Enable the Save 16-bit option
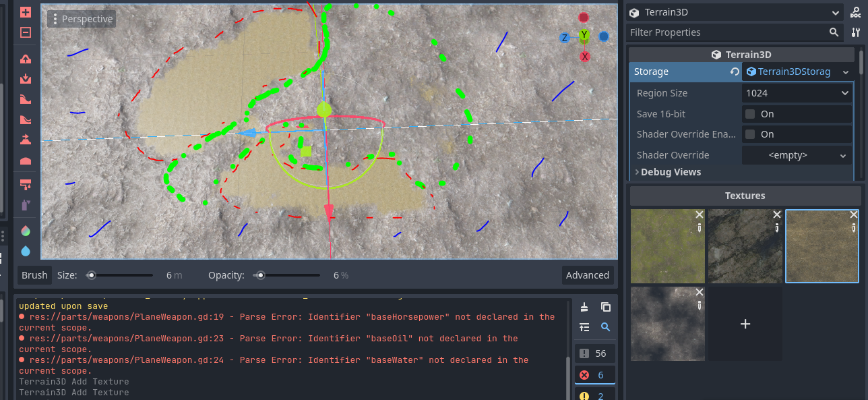868x400 pixels. click(750, 113)
